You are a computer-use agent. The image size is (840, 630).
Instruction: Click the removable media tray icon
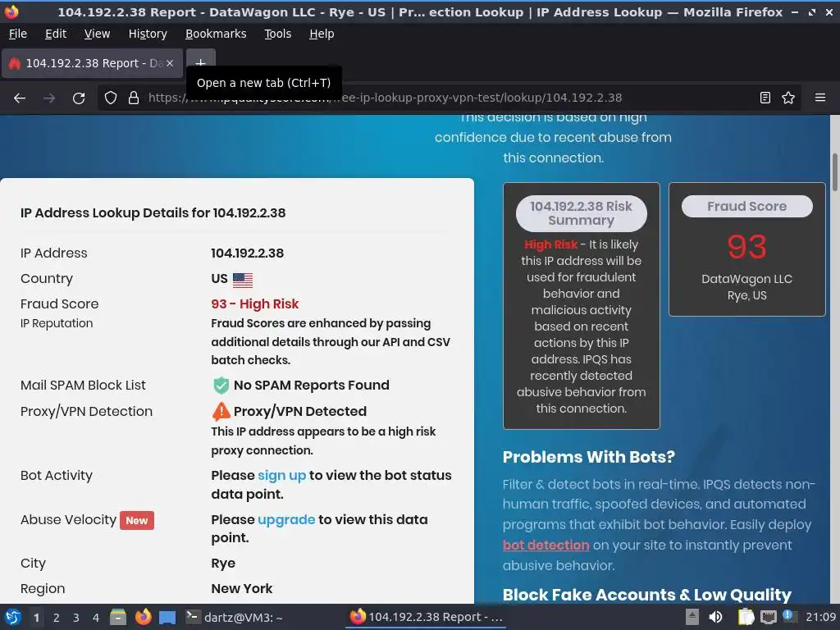[692, 617]
